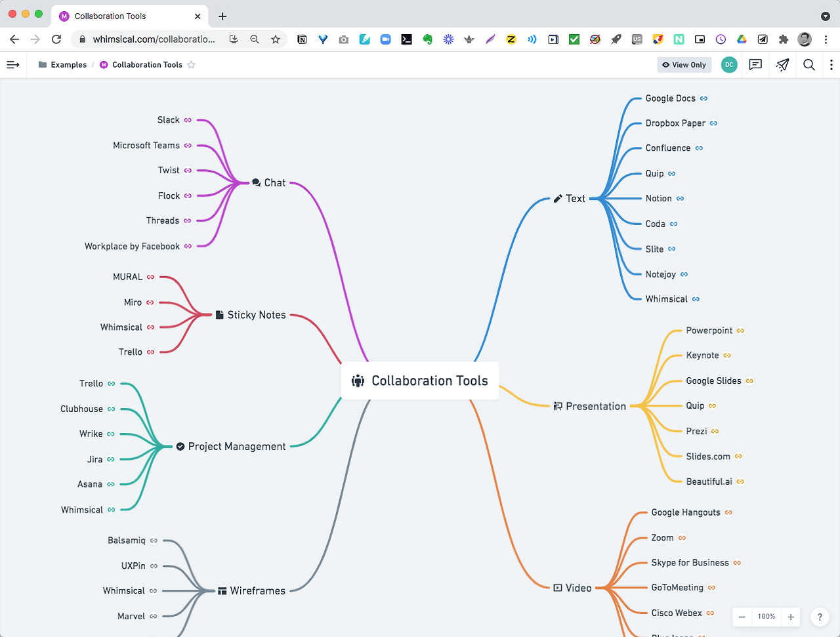Screen dimensions: 840x637
Task: Click the DC user avatar
Action: 729,65
